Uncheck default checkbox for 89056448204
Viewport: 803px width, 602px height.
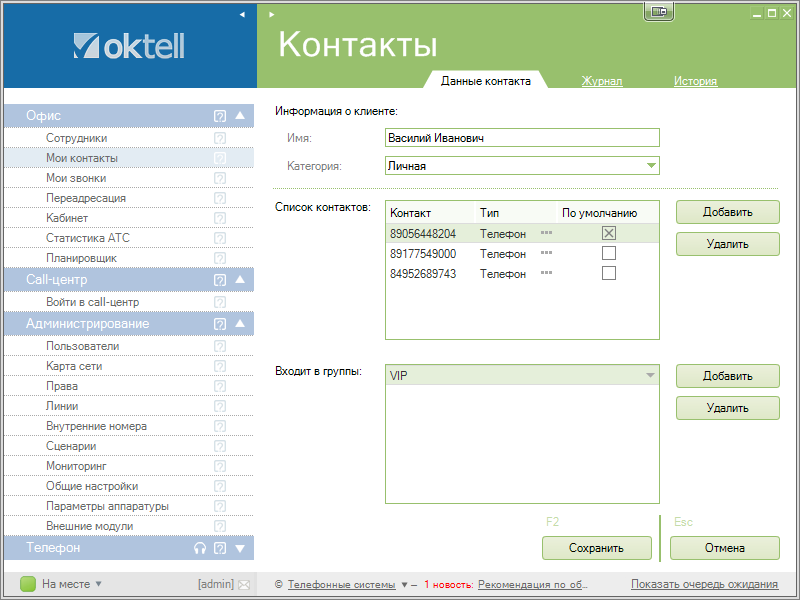(x=608, y=233)
